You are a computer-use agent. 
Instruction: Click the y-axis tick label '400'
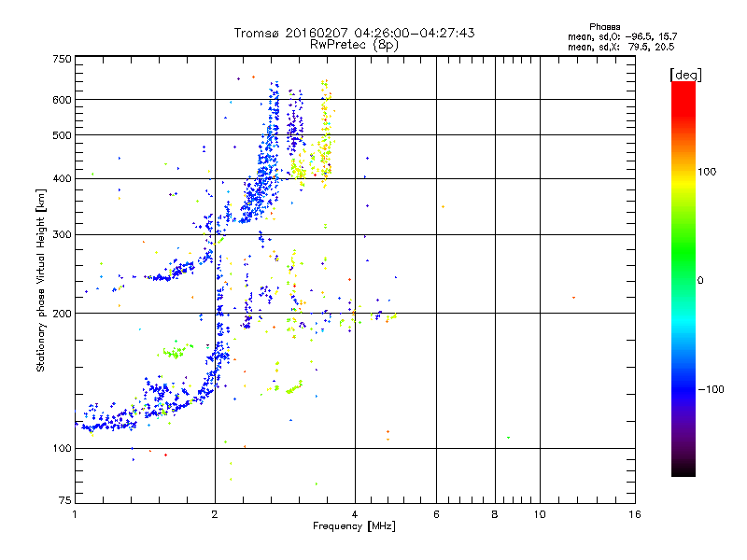[x=63, y=179]
